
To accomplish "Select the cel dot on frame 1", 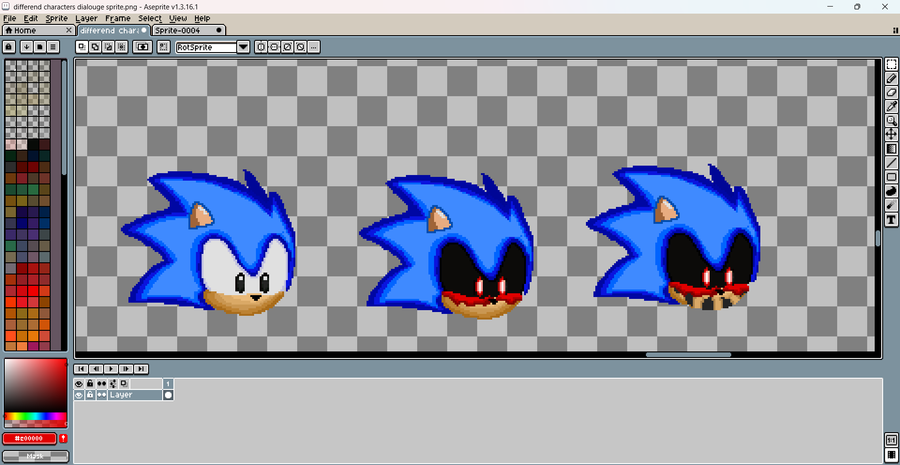I will point(168,395).
